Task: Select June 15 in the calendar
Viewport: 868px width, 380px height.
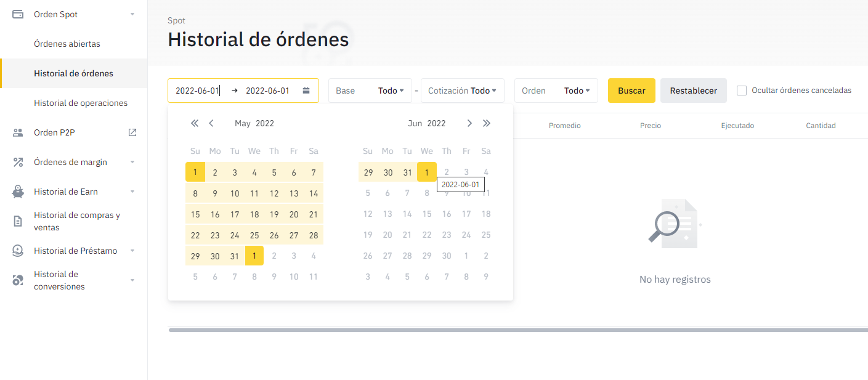Action: point(427,214)
